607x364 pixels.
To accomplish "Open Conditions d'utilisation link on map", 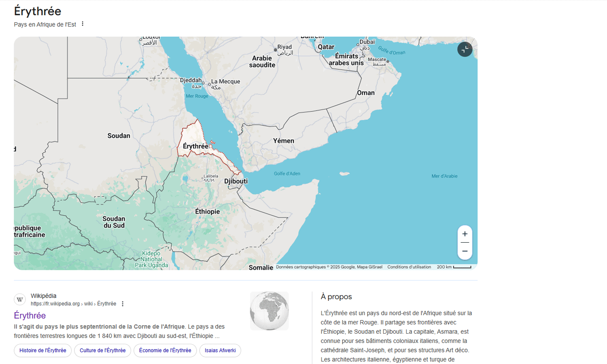I will tap(409, 267).
